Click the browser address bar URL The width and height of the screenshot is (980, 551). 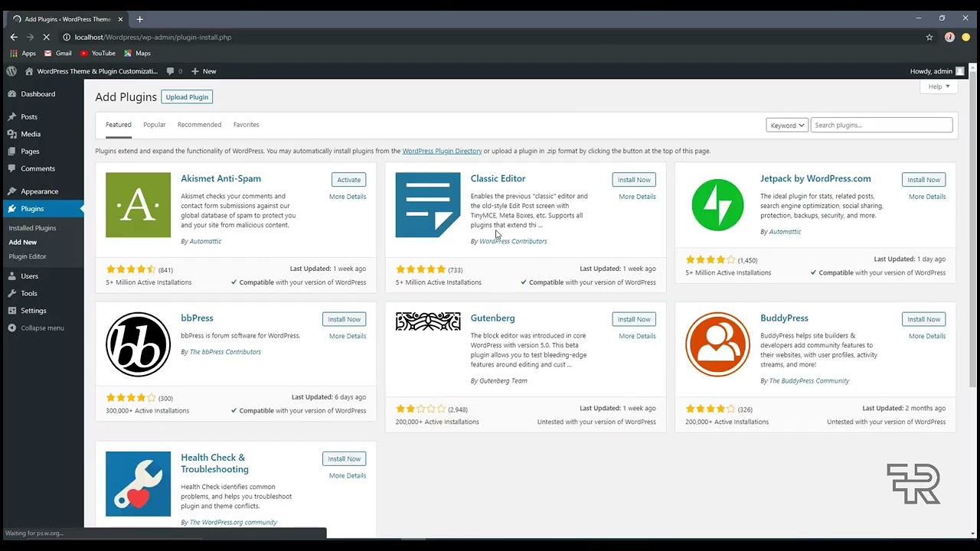click(x=153, y=37)
